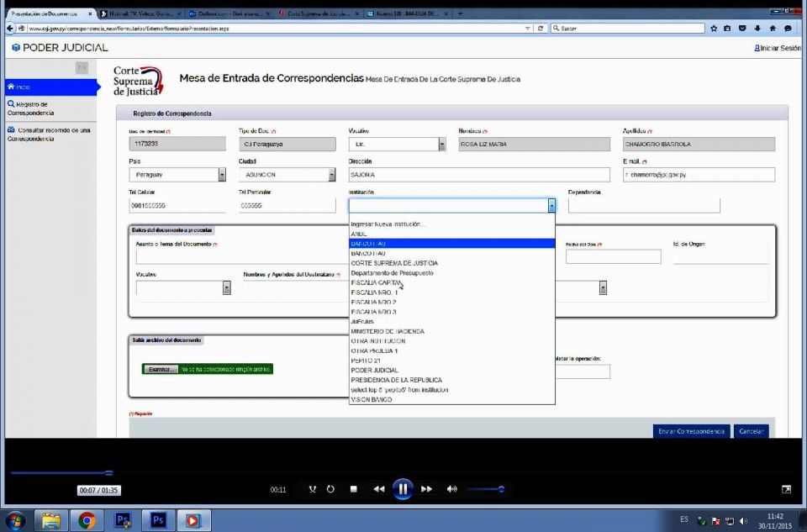Image resolution: width=807 pixels, height=532 pixels.
Task: Open Google Chrome from the taskbar
Action: tap(87, 521)
